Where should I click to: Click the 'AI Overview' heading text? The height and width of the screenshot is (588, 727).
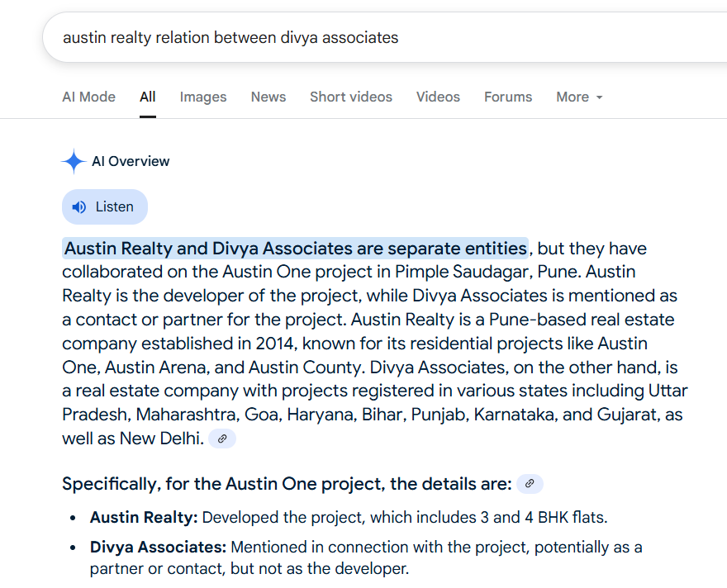tap(131, 161)
